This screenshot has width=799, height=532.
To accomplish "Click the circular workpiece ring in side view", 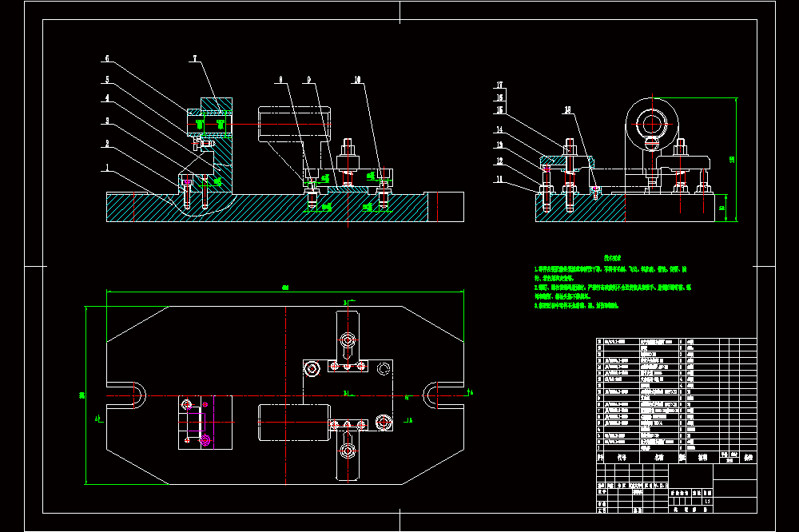I will point(652,124).
